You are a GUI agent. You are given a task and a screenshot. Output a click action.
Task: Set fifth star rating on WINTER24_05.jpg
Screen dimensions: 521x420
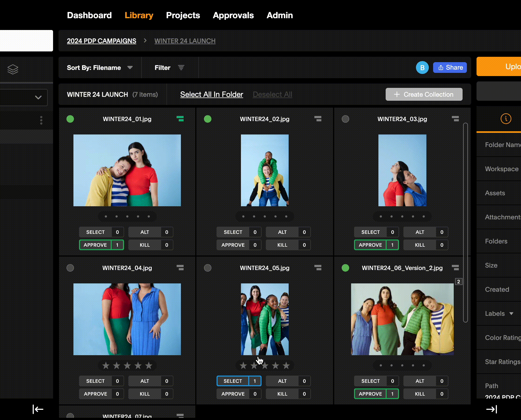click(x=286, y=365)
